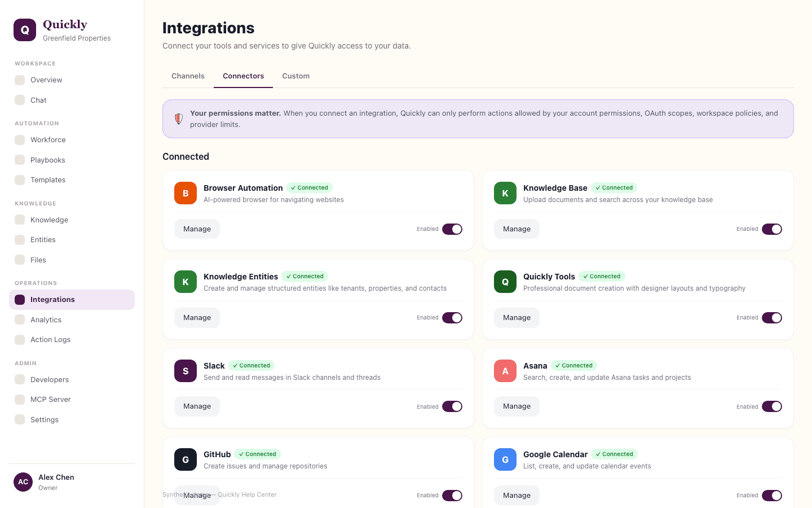Click the shield icon in permissions banner
Viewport: 812px width, 508px height.
179,119
